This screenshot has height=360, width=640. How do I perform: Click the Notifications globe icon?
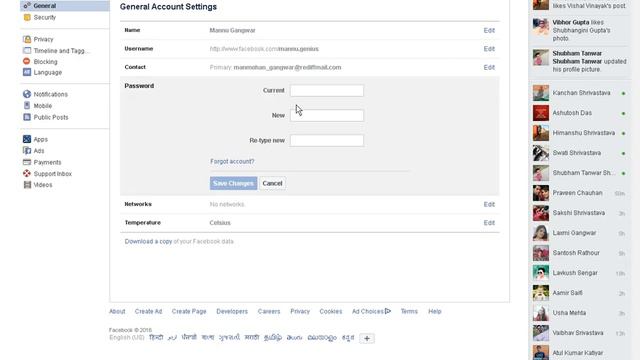pos(27,94)
